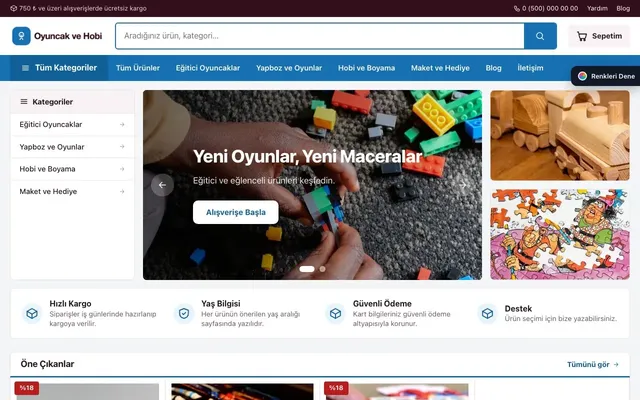This screenshot has height=400, width=640.
Task: Click the Yaş Bilgisi title text
Action: pos(221,304)
